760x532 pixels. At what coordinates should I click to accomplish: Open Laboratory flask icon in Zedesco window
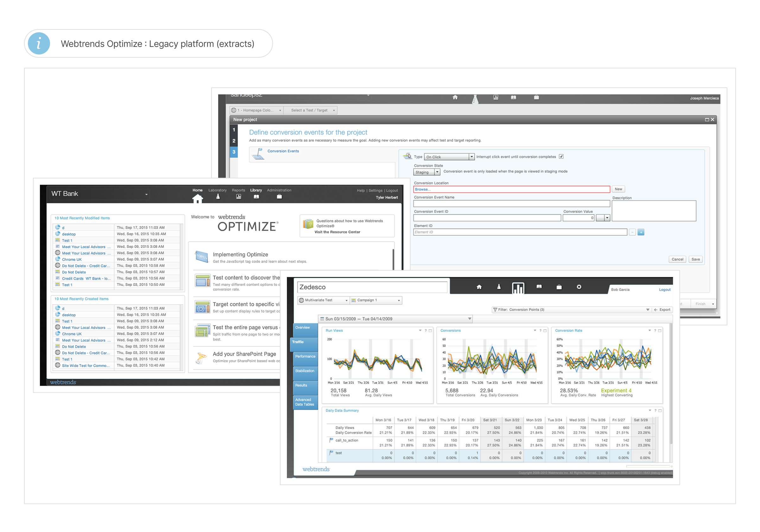[x=499, y=287]
